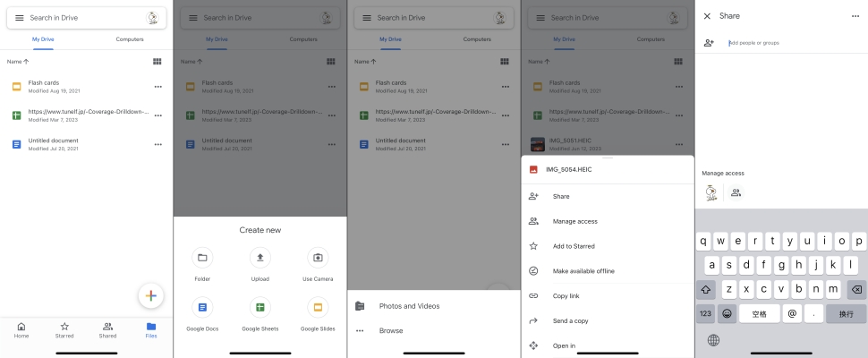Image resolution: width=868 pixels, height=358 pixels.
Task: Choose Manage access in the IMG_5054.HEIC menu
Action: [608, 221]
